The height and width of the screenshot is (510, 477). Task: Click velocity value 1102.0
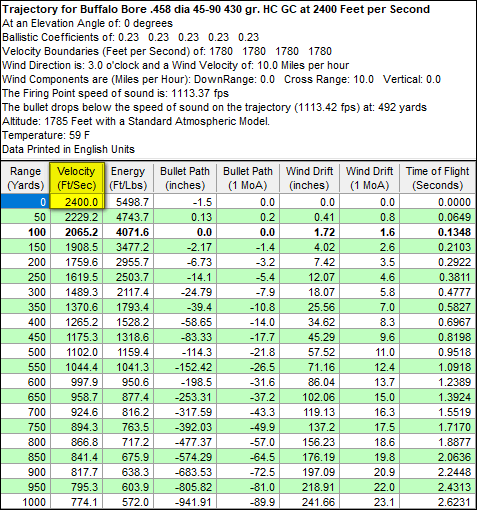click(x=77, y=352)
